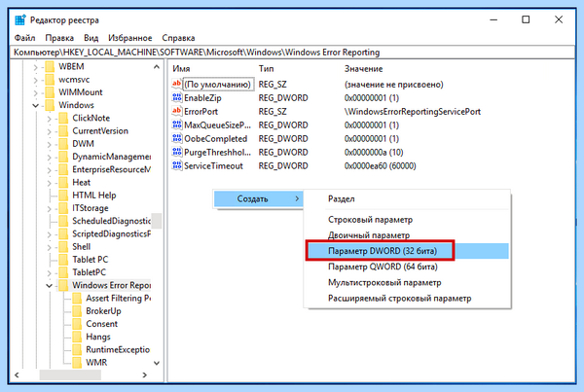
Task: Click the Значение column header
Action: coord(363,69)
